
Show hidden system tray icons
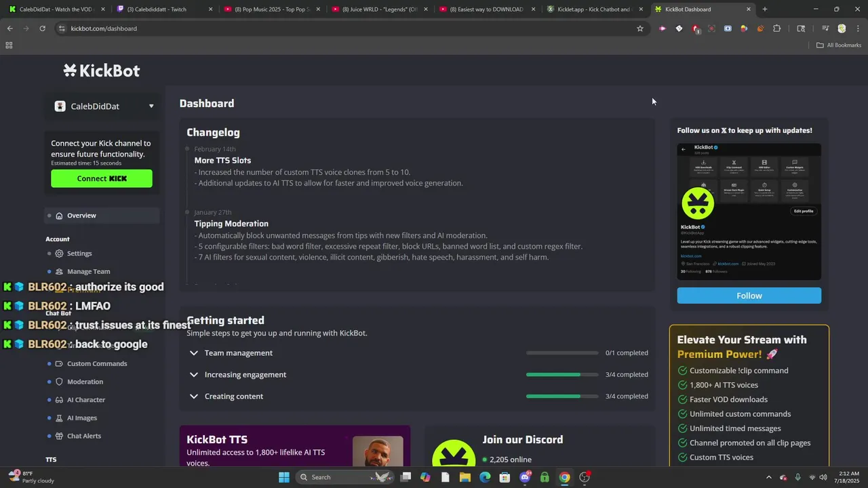[768, 477]
